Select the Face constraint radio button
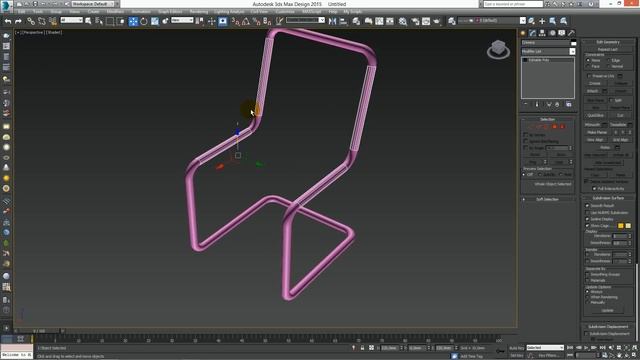 588,66
